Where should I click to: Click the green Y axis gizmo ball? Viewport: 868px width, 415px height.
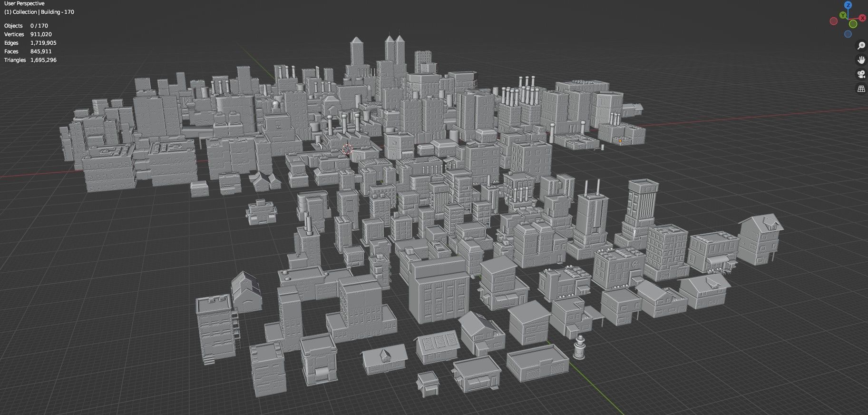coord(843,15)
